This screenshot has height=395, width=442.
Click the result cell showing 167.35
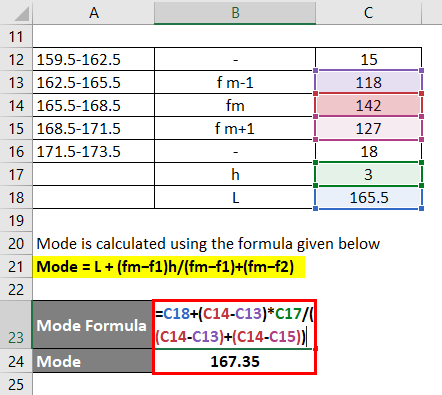(x=234, y=361)
